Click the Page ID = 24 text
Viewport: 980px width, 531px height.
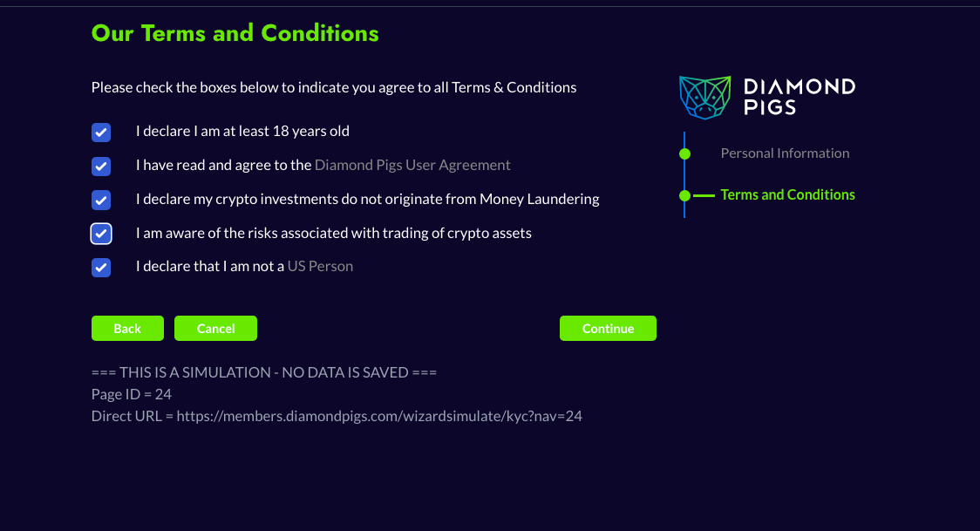tap(132, 394)
